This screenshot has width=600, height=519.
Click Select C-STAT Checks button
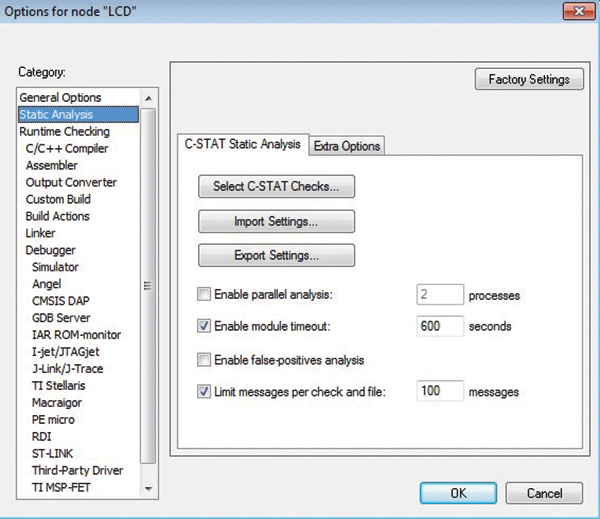point(276,186)
